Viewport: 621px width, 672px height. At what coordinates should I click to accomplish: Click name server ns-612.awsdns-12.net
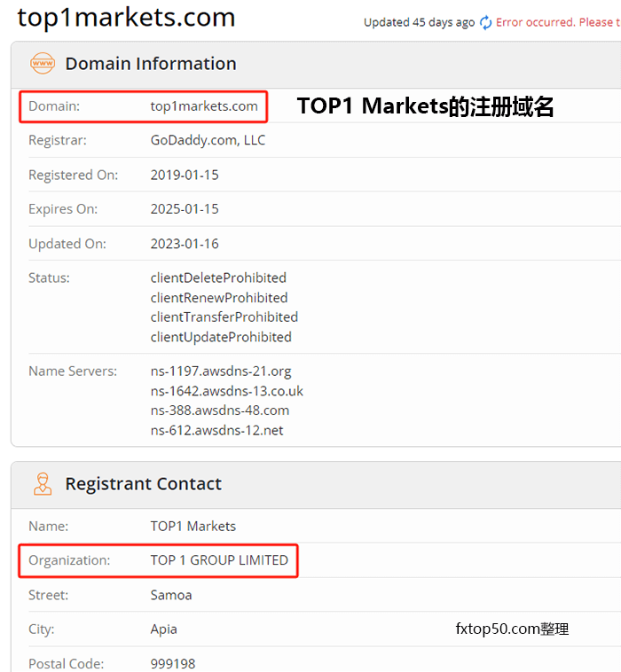(217, 431)
